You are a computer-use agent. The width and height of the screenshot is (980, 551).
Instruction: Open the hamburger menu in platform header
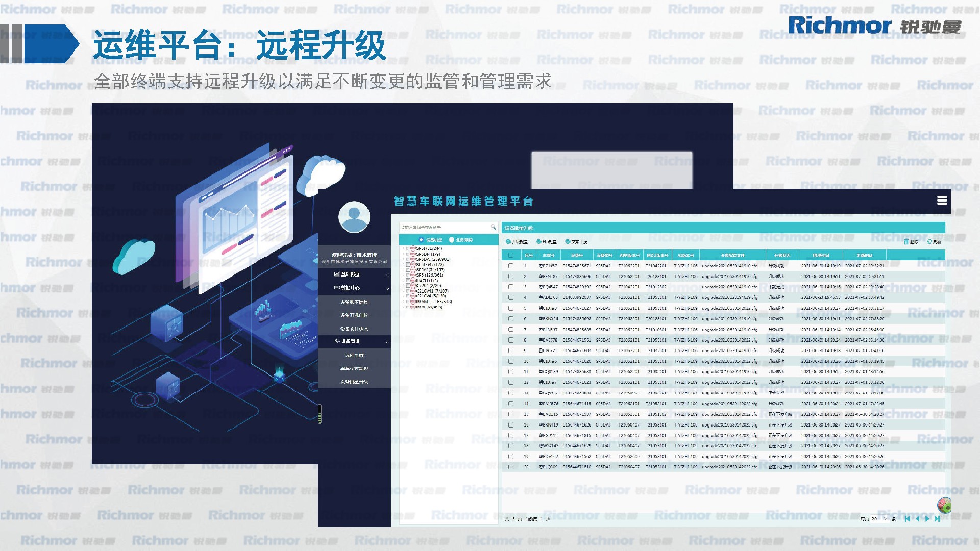point(942,201)
